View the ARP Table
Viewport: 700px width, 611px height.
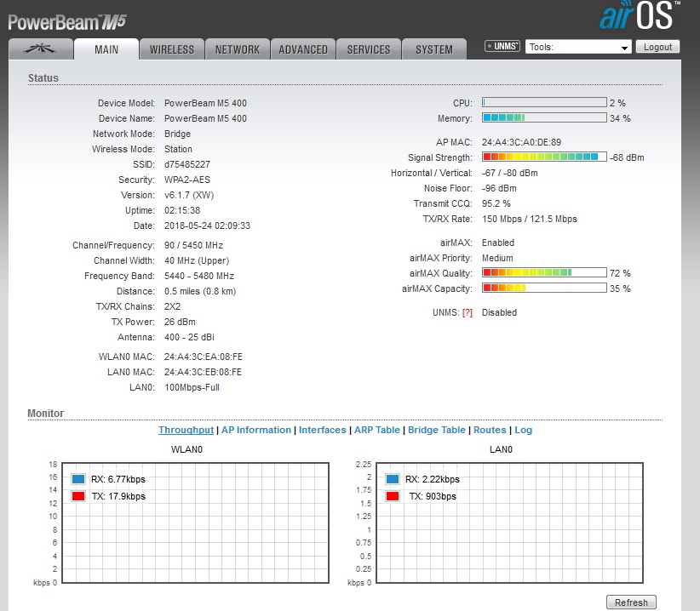pyautogui.click(x=376, y=430)
